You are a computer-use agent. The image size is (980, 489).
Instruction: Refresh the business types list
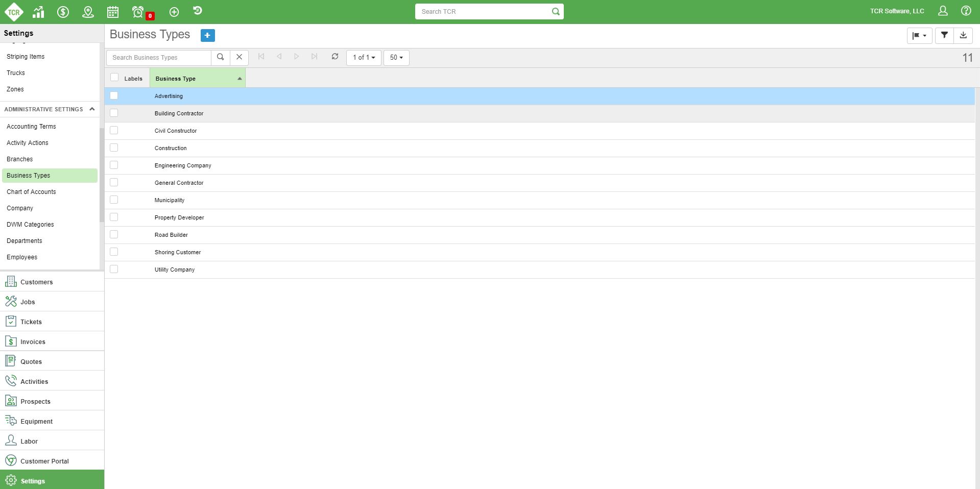(335, 57)
